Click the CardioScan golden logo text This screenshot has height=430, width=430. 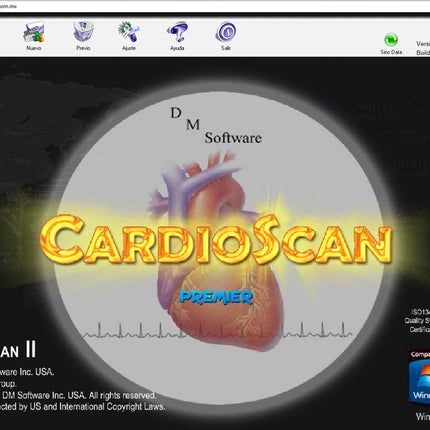coord(216,239)
